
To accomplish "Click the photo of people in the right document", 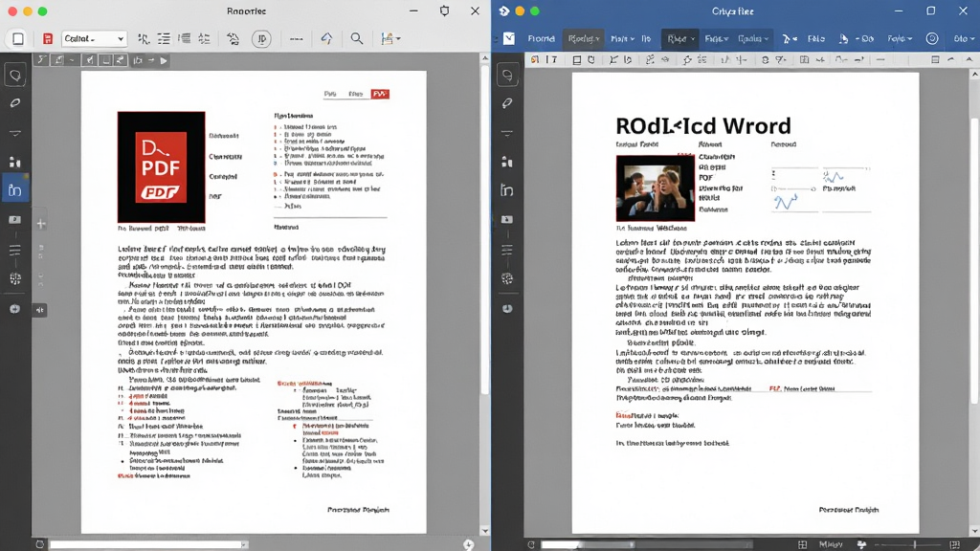I will coord(655,188).
